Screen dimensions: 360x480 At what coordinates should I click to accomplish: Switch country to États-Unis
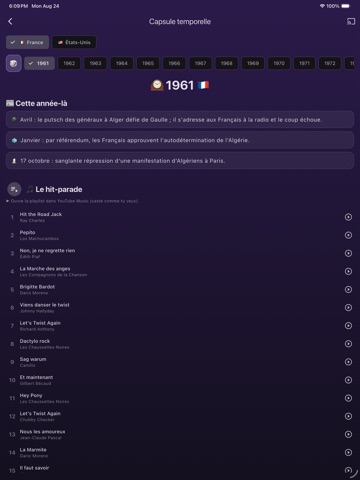74,42
